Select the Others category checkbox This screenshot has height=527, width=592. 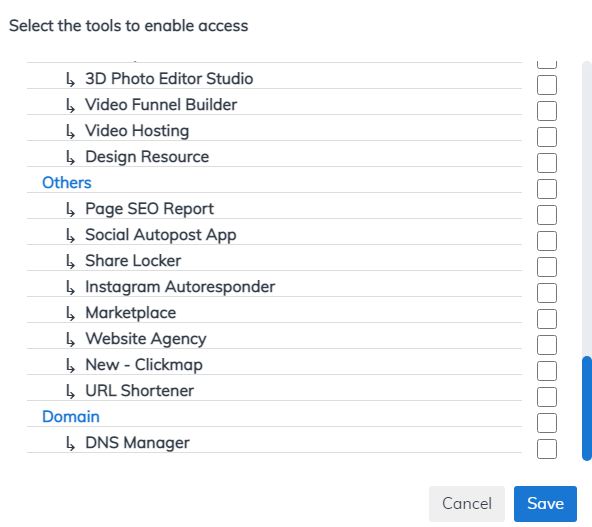pyautogui.click(x=547, y=189)
